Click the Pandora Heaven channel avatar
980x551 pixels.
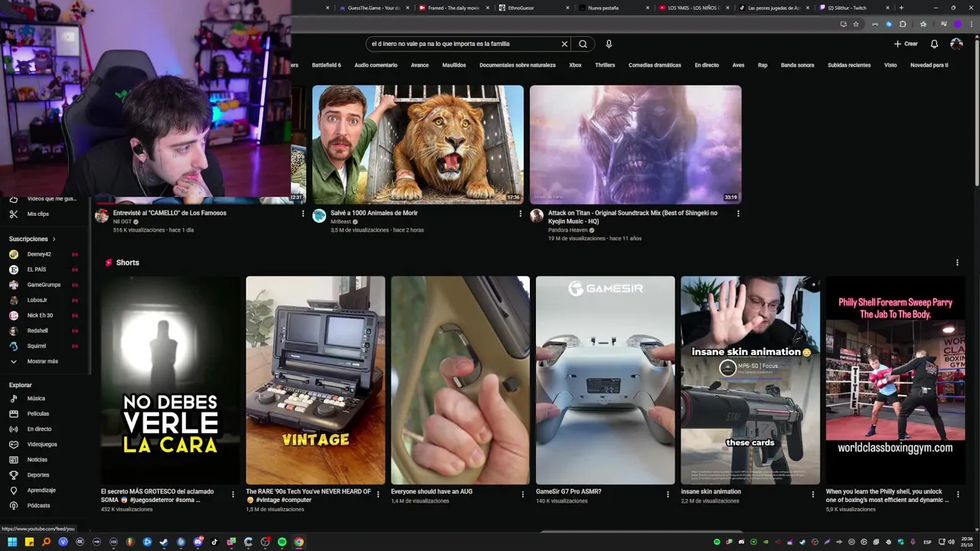(x=537, y=216)
